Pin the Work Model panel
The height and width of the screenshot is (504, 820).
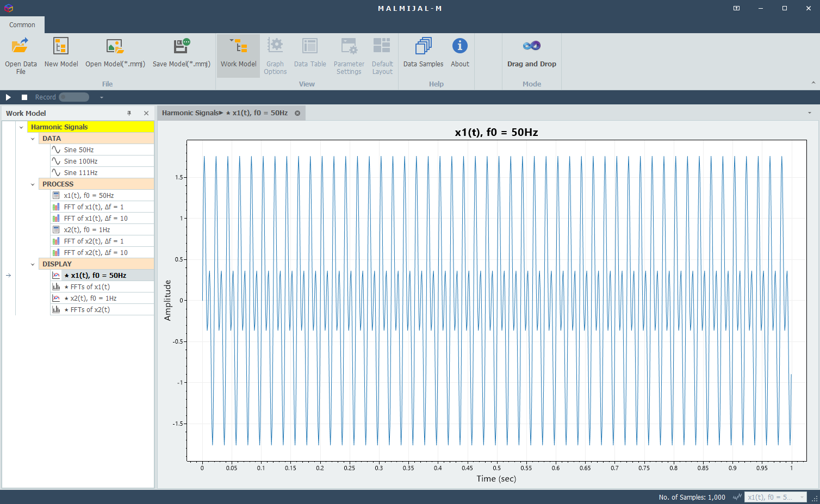coord(129,113)
